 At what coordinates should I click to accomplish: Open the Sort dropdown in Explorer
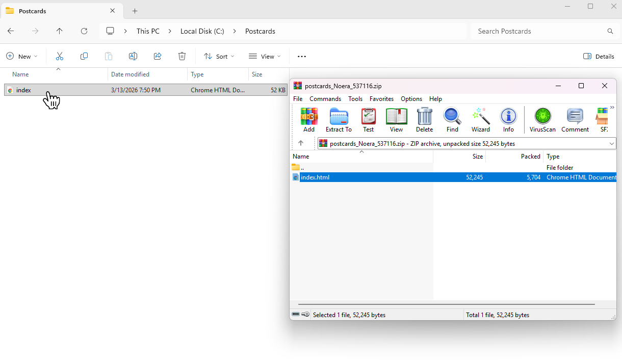point(219,56)
